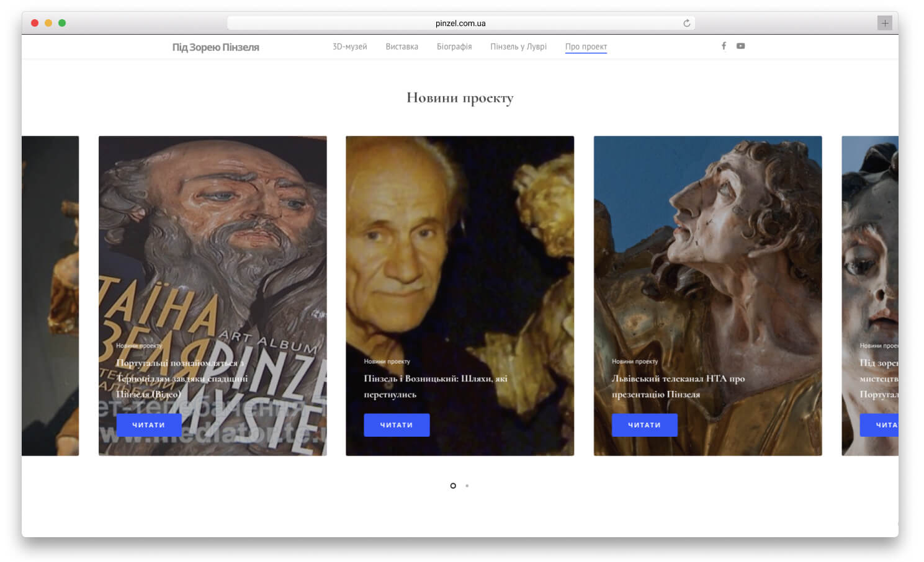Click the yellow minimize window button

48,23
